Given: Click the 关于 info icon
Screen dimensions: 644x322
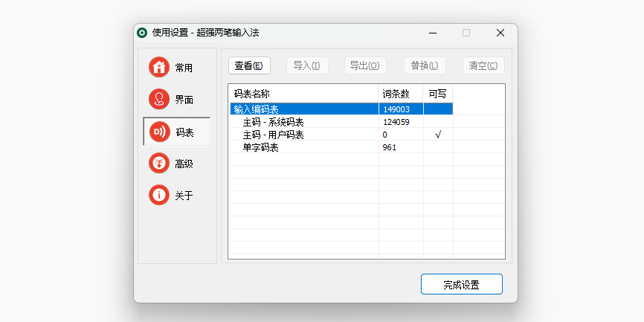Looking at the screenshot, I should pos(158,195).
